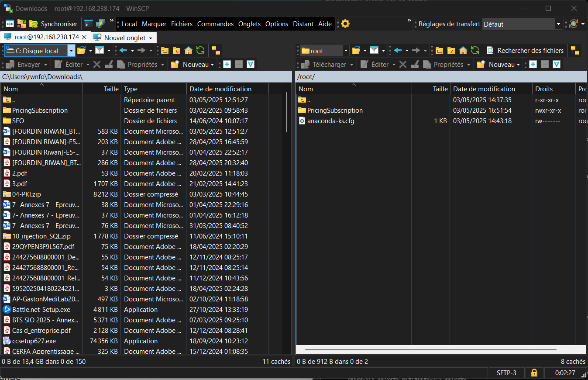Click the local panel filter icon
588x380 pixels.
(x=100, y=51)
